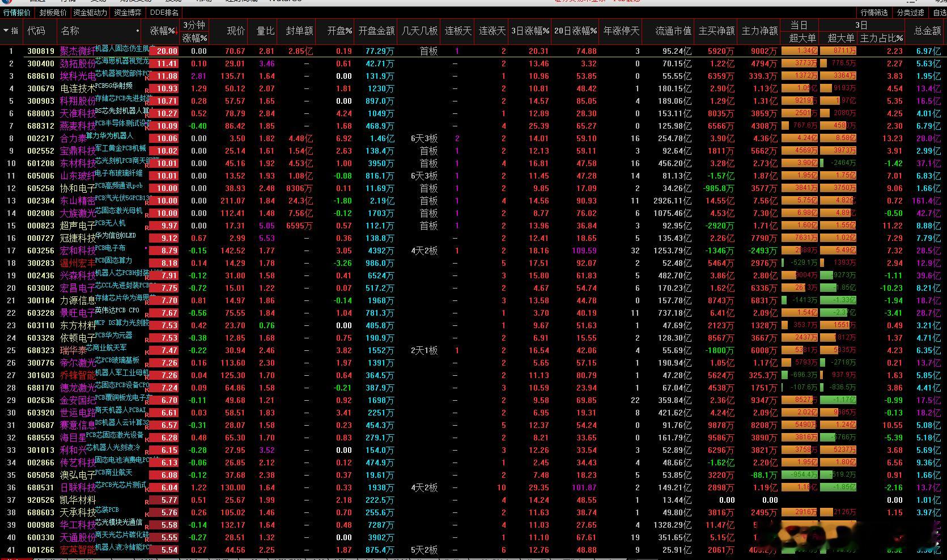Click the 行情筛选 button

coord(874,12)
